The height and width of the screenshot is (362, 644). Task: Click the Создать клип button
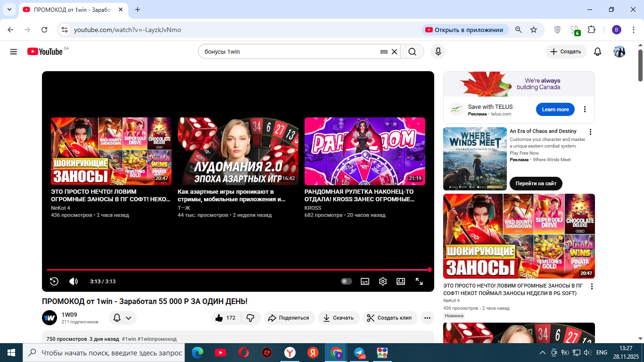pyautogui.click(x=390, y=318)
